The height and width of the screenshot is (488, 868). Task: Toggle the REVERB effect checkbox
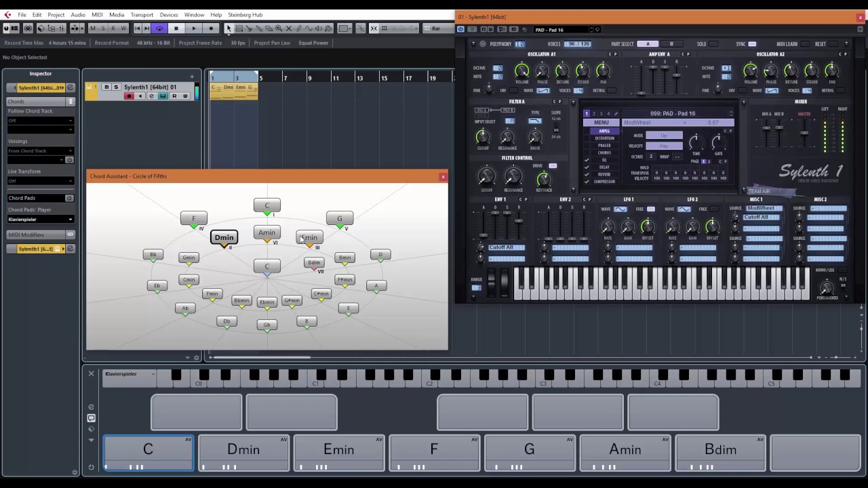587,174
